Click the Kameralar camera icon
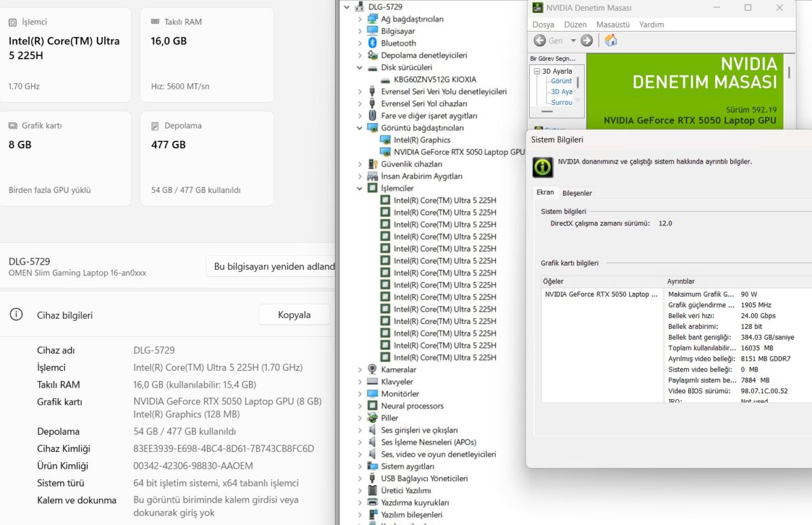 (372, 369)
